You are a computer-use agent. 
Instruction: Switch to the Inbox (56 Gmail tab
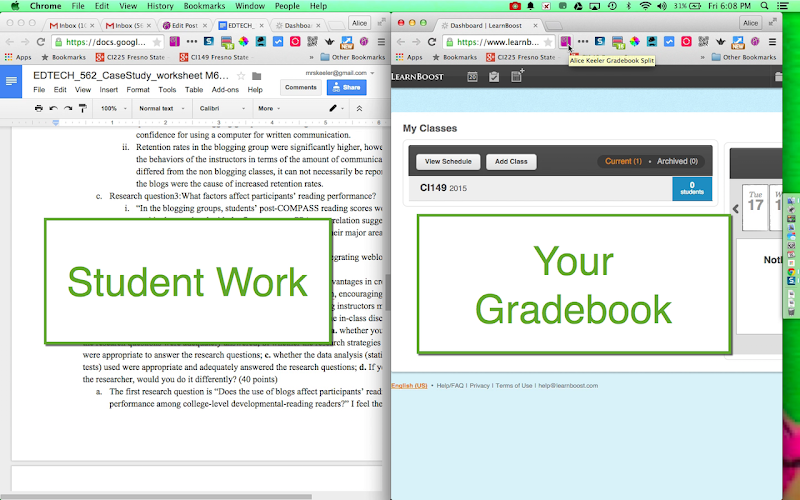tap(129, 25)
